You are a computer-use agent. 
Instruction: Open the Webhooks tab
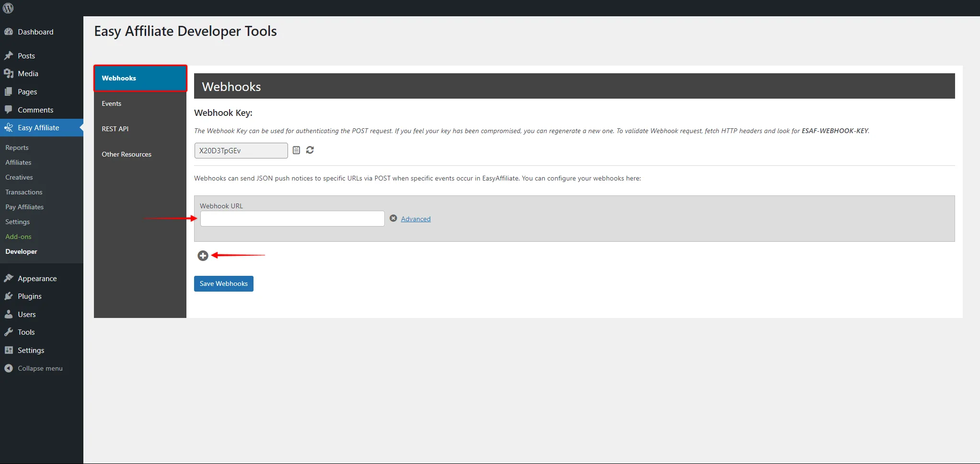(x=140, y=78)
